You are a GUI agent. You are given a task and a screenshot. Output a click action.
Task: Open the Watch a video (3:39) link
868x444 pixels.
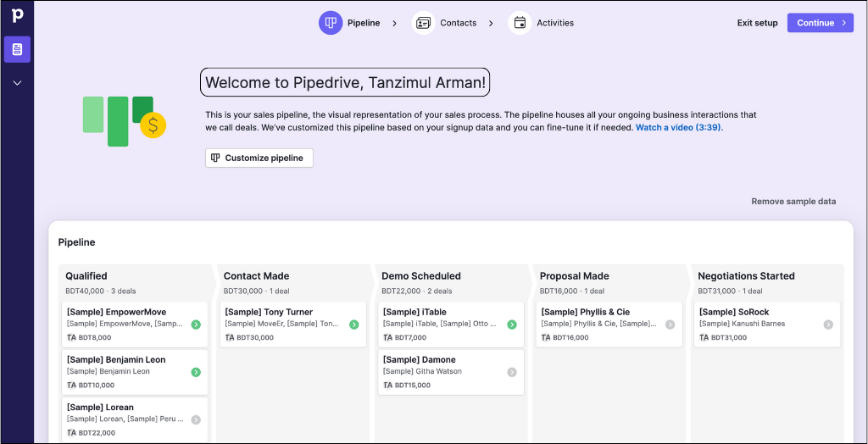coord(679,127)
